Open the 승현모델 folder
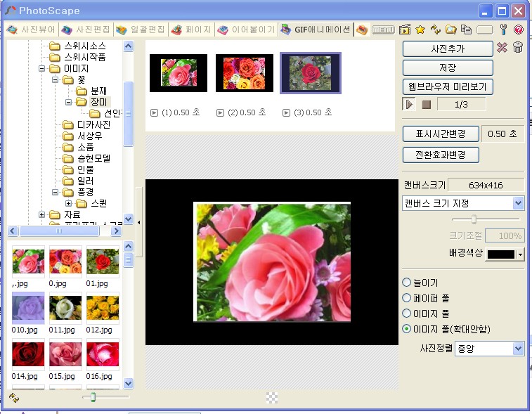The width and height of the screenshot is (532, 414). (x=93, y=158)
